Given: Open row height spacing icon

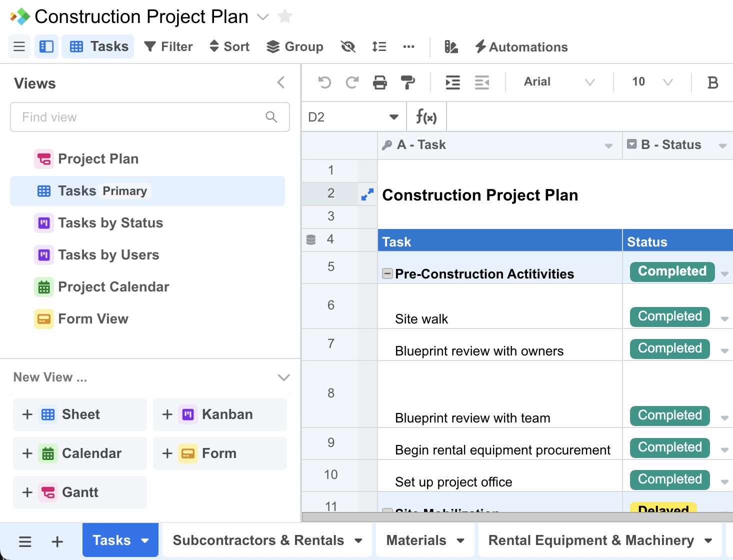Looking at the screenshot, I should [x=379, y=46].
